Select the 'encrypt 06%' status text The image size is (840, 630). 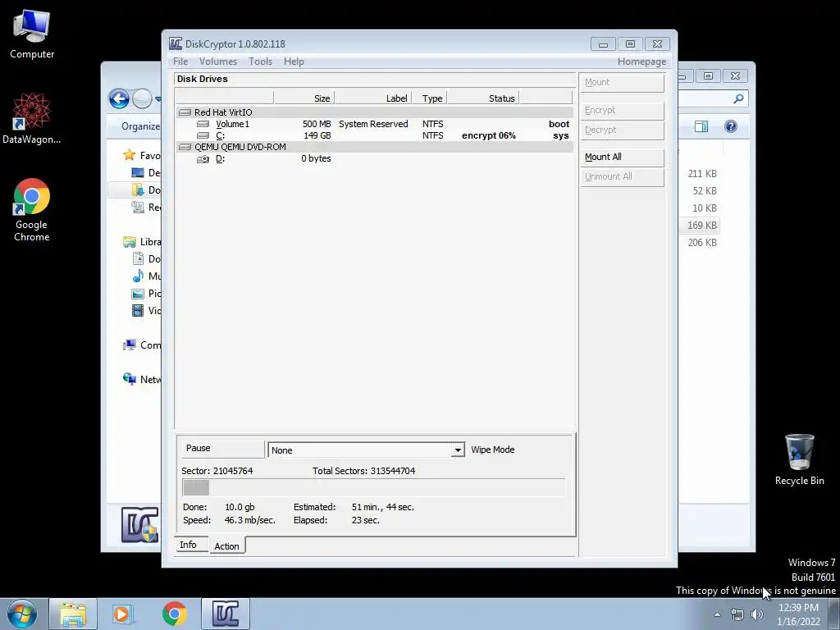tap(489, 135)
